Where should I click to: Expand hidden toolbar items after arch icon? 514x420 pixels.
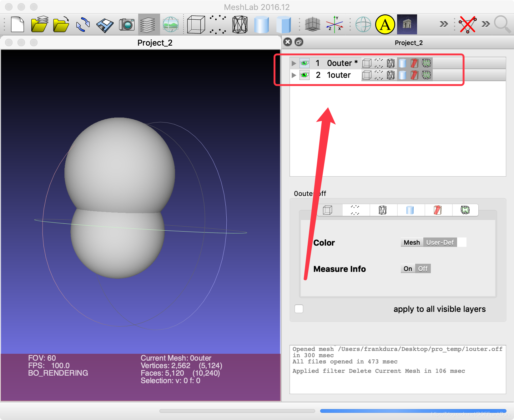[444, 24]
